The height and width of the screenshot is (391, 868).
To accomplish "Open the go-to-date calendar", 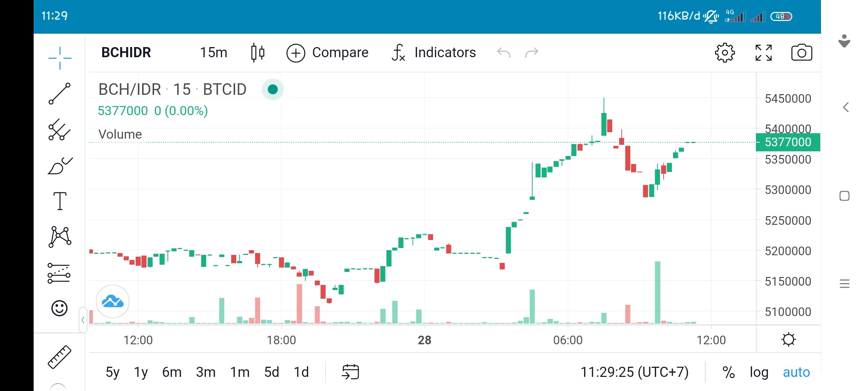I will (x=350, y=372).
